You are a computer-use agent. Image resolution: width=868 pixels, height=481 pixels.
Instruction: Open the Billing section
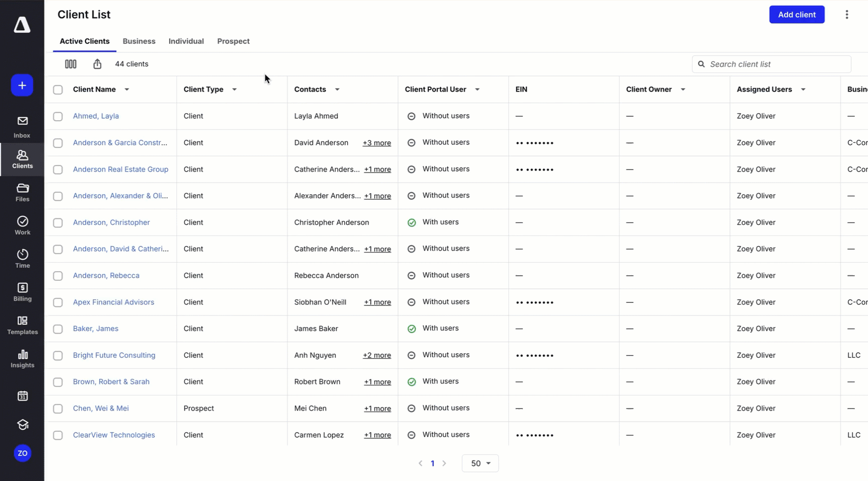pos(22,292)
